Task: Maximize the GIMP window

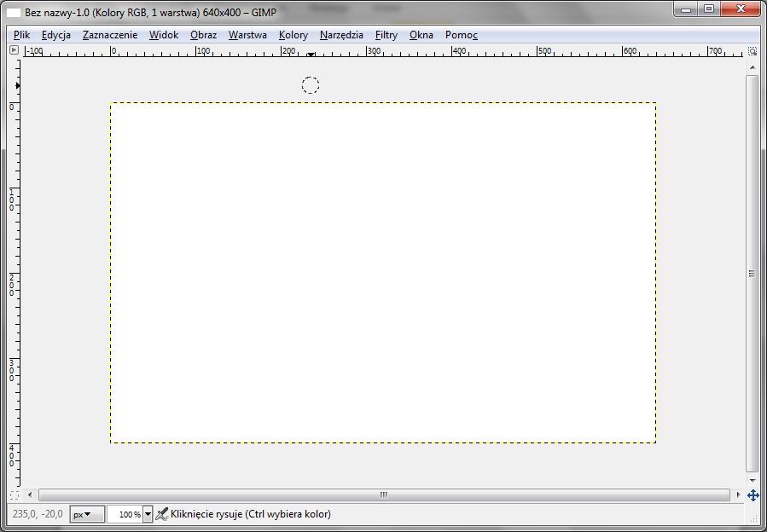Action: coord(708,9)
